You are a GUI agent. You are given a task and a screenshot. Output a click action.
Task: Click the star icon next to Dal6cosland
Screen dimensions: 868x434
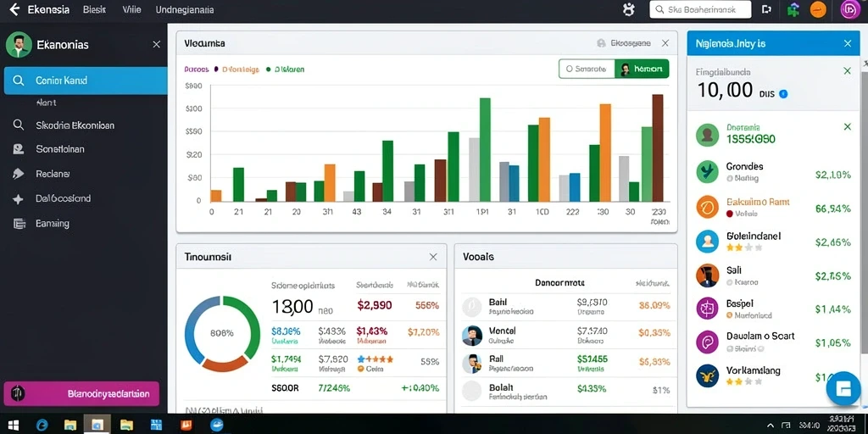(19, 198)
